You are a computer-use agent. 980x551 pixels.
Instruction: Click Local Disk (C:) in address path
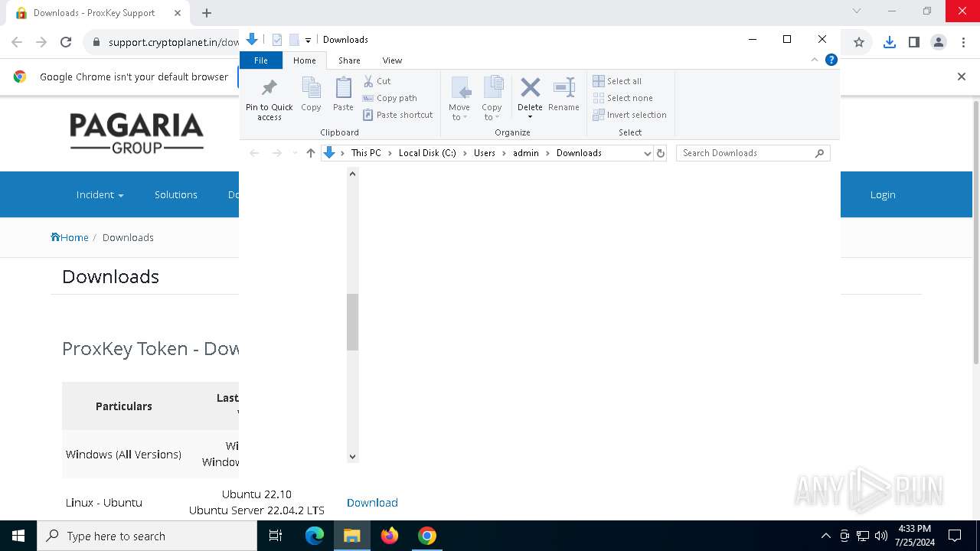coord(427,153)
